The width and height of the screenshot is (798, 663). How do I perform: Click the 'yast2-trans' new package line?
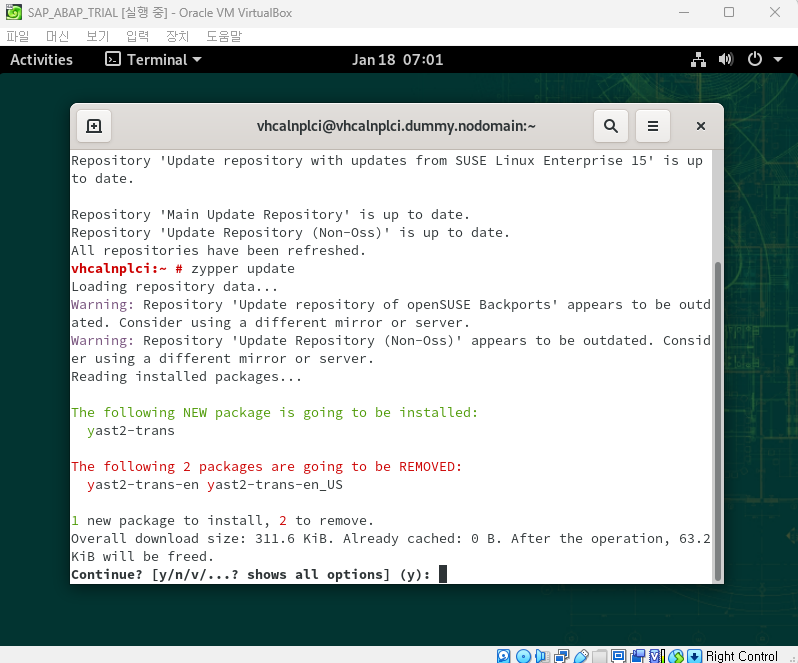[131, 431]
